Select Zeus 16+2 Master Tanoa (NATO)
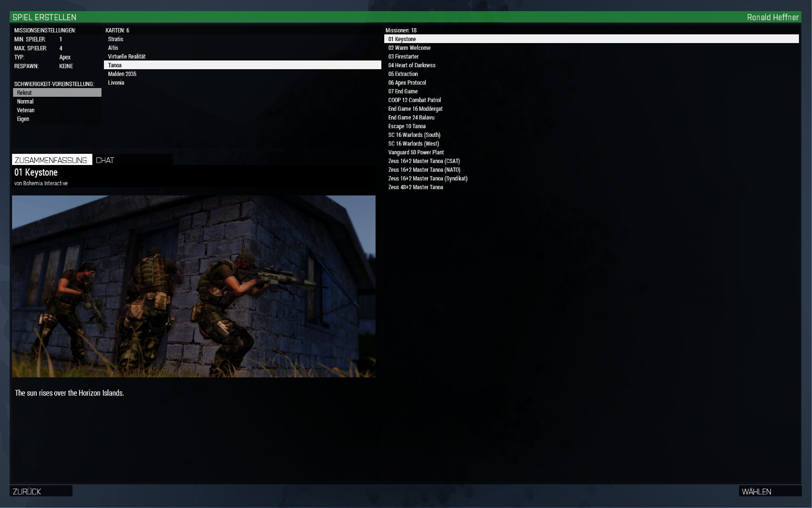Screen dimensions: 812x508 pyautogui.click(x=591, y=170)
